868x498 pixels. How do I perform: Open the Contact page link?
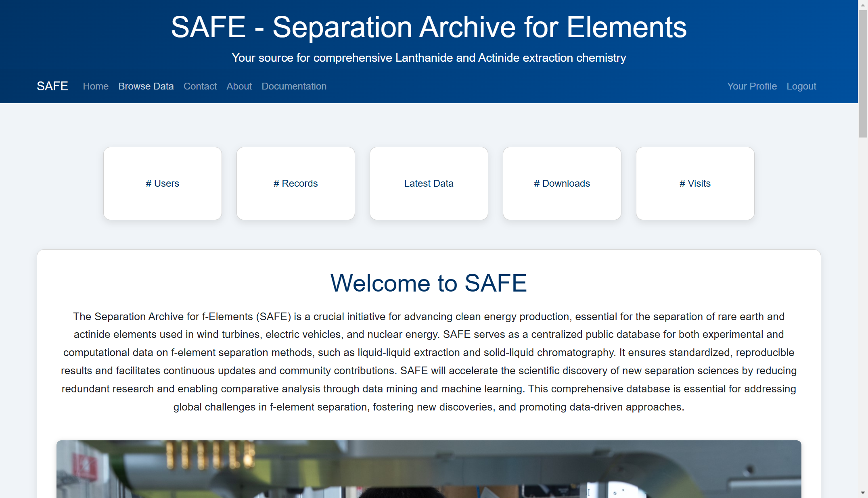pyautogui.click(x=200, y=86)
